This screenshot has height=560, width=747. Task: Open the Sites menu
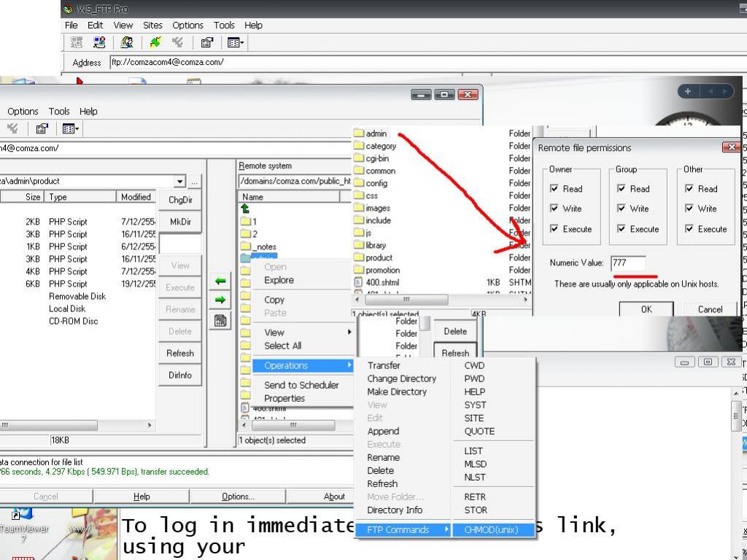pyautogui.click(x=152, y=26)
